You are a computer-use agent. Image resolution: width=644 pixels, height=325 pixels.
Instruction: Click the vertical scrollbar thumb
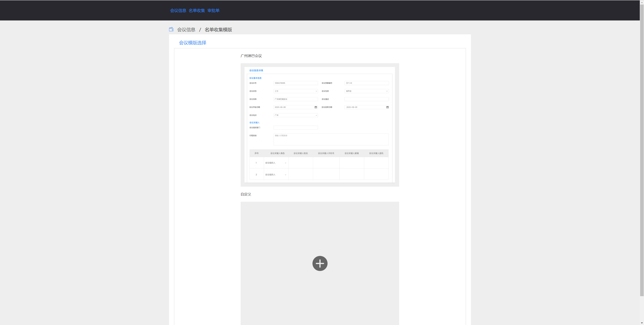pyautogui.click(x=642, y=150)
